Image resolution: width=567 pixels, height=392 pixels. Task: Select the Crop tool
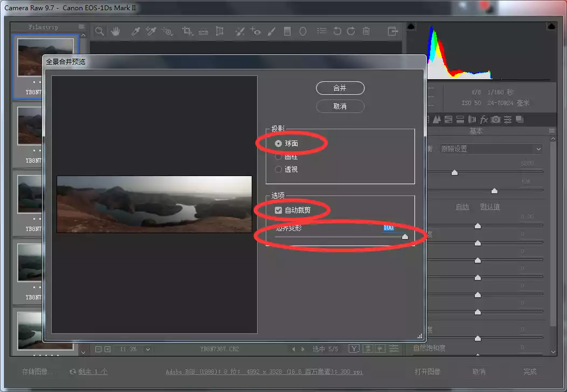[187, 32]
